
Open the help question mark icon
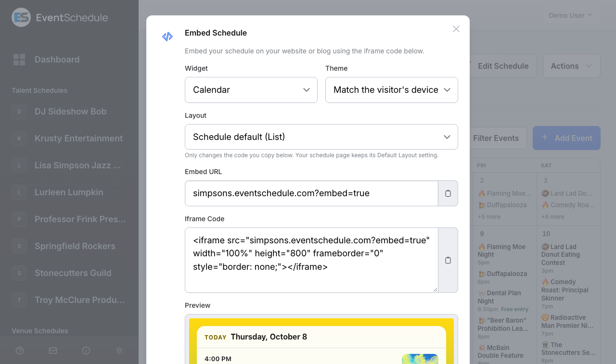pos(20,351)
